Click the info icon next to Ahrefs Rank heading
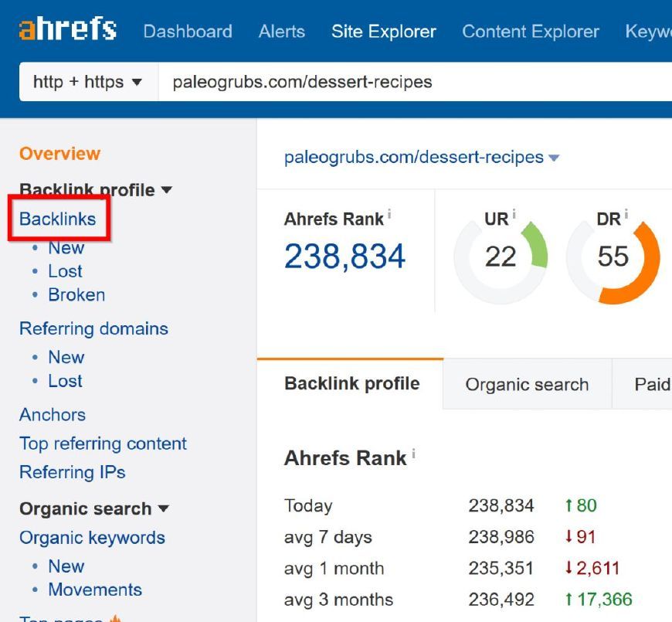Viewport: 672px width, 622px height. 389,213
